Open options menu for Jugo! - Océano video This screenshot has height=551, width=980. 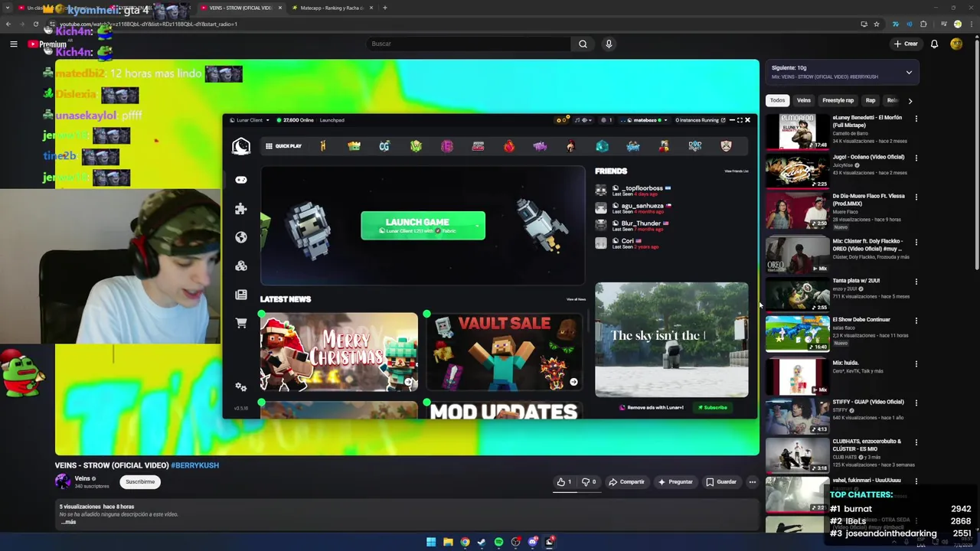coord(916,158)
